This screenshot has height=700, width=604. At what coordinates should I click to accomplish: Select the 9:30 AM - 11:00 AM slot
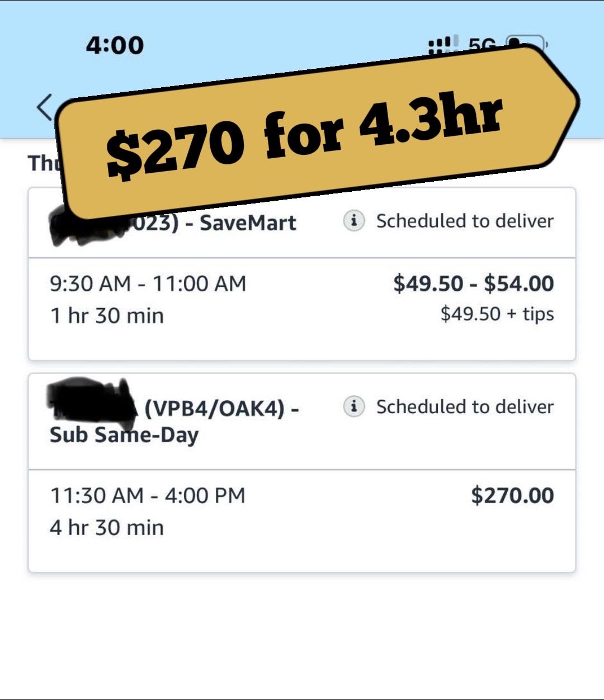click(148, 283)
